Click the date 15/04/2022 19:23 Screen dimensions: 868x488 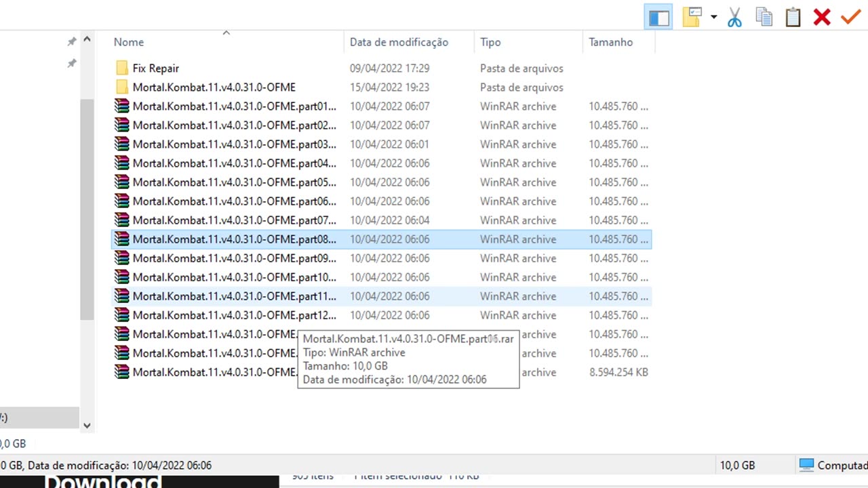point(389,87)
